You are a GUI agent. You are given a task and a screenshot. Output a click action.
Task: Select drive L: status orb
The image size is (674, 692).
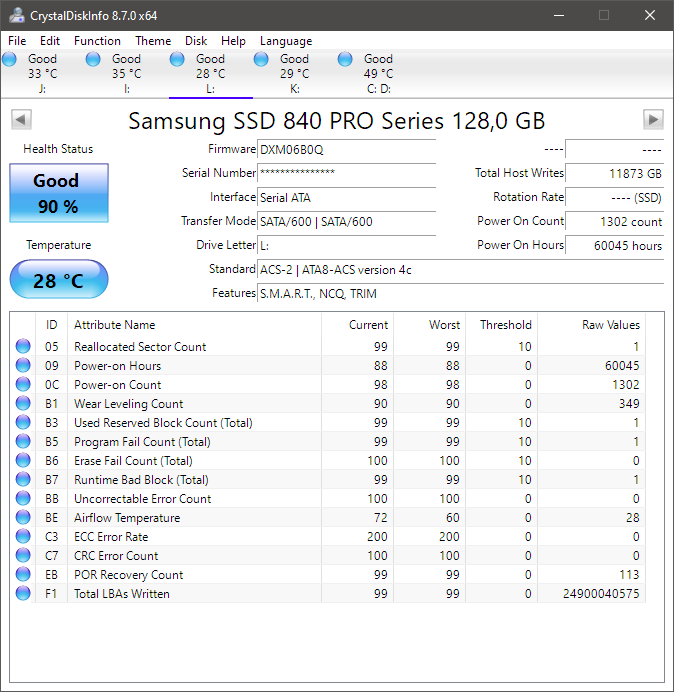(x=177, y=59)
